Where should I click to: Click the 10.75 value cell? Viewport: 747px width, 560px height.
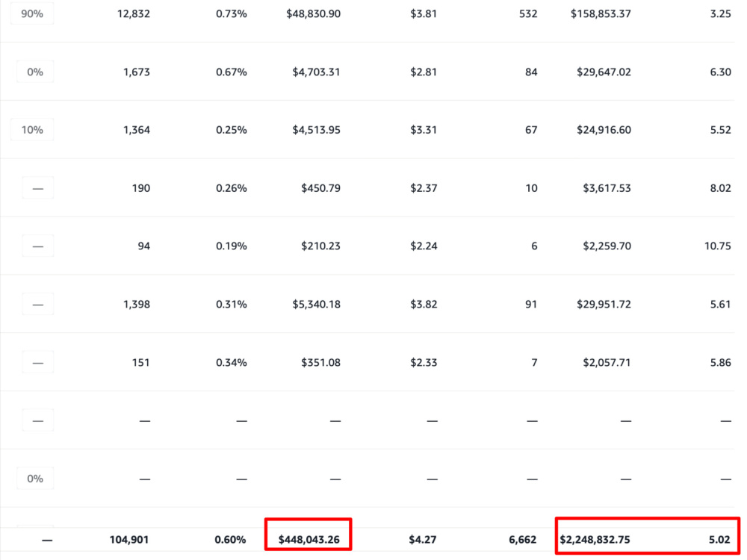(717, 246)
